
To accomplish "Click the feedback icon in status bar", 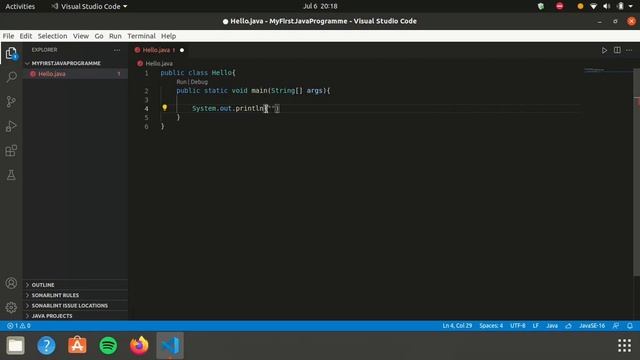I will coord(616,326).
